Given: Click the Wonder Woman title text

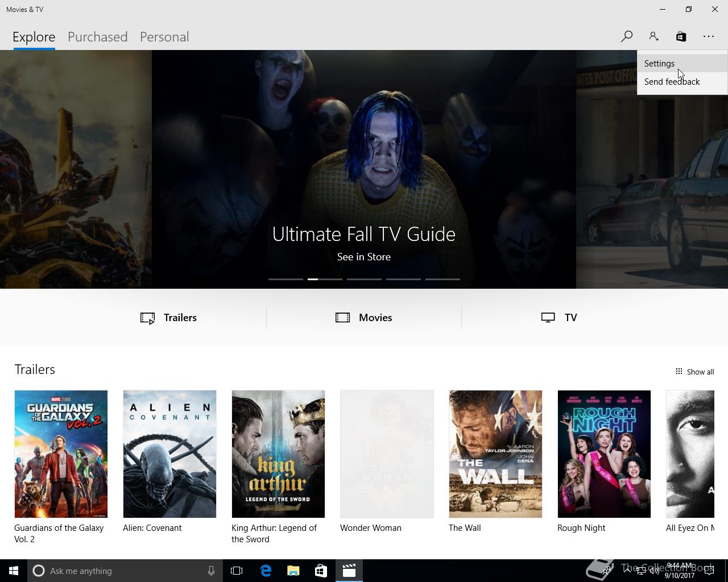Looking at the screenshot, I should 371,528.
